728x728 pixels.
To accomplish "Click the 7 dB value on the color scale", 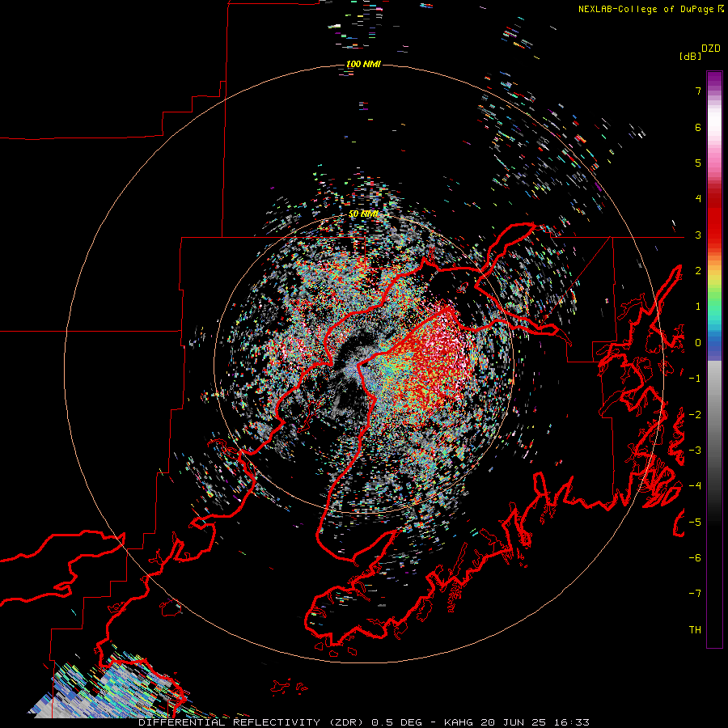I will pyautogui.click(x=698, y=91).
